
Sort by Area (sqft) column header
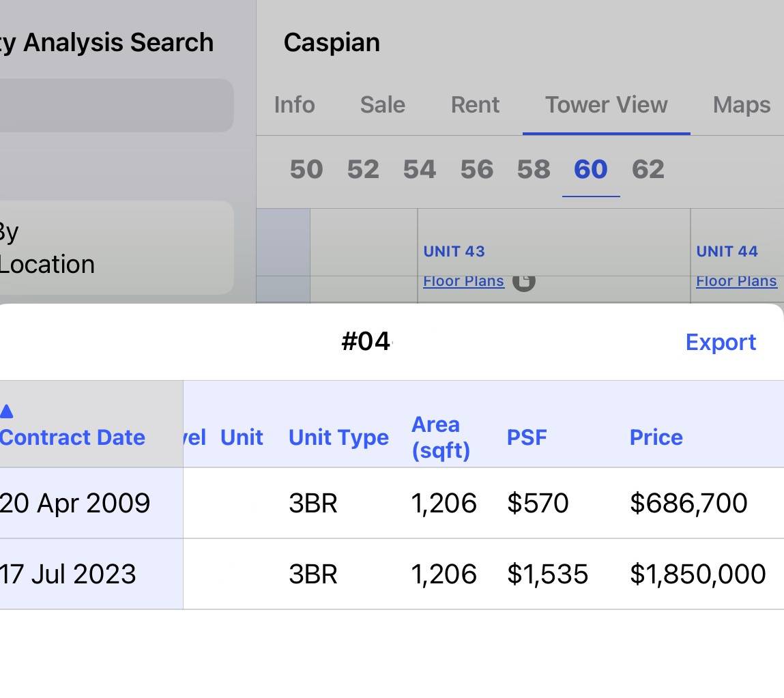441,437
